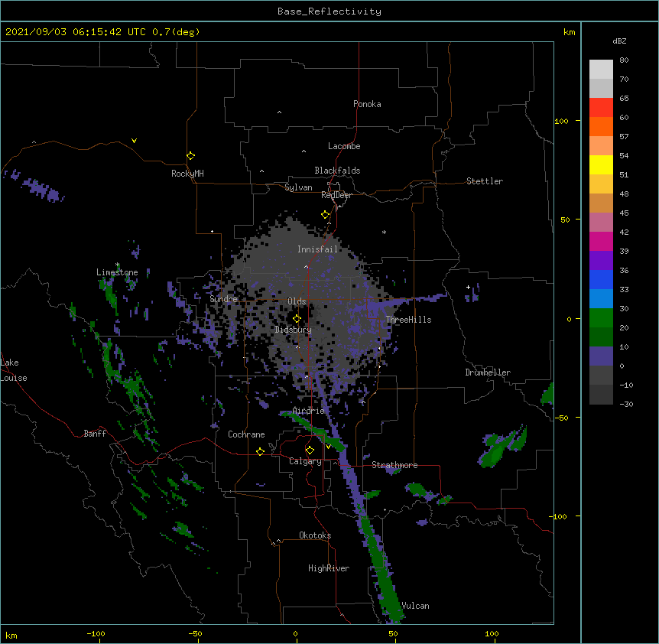Image resolution: width=659 pixels, height=644 pixels.
Task: Click the RockyMH label
Action: [187, 174]
